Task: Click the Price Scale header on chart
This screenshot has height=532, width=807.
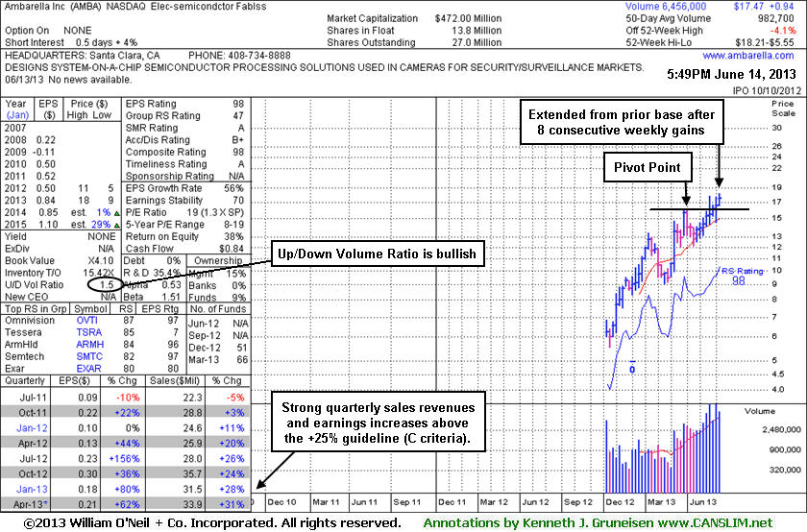Action: (783, 109)
